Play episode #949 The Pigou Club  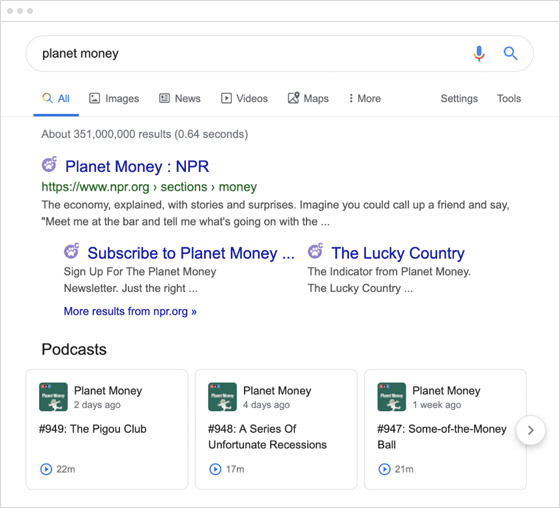pyautogui.click(x=46, y=469)
